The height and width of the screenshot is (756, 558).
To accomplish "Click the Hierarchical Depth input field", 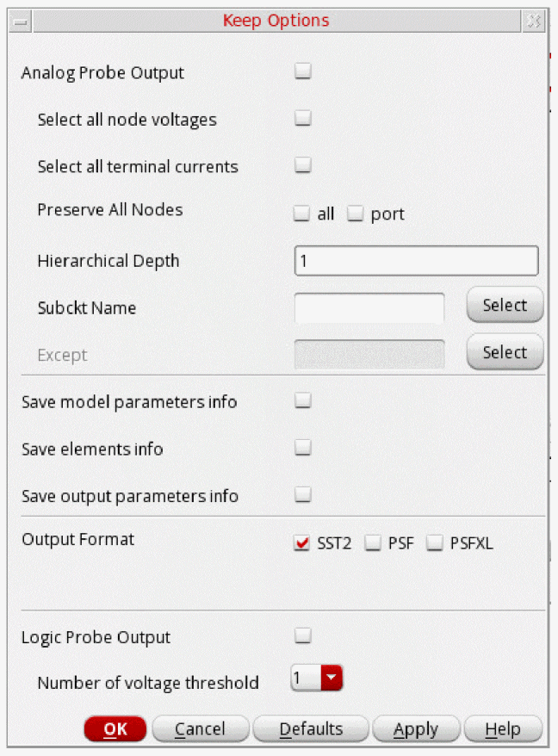I will (416, 261).
